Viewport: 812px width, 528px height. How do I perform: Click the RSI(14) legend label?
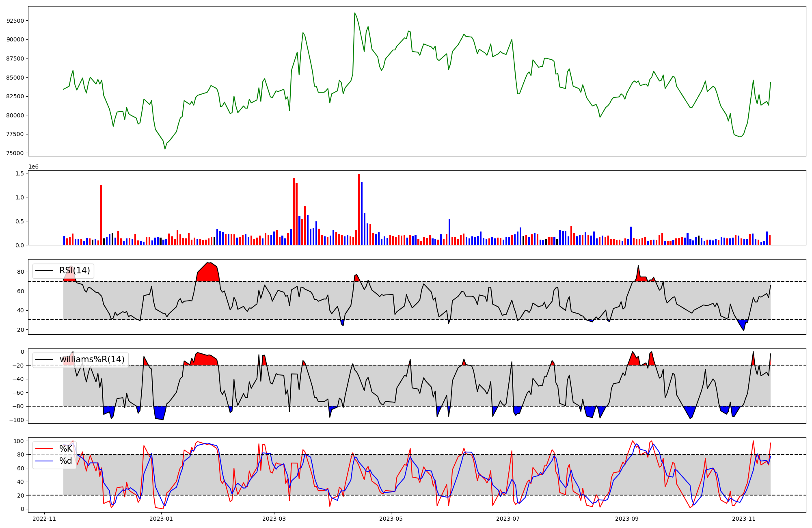pos(74,271)
